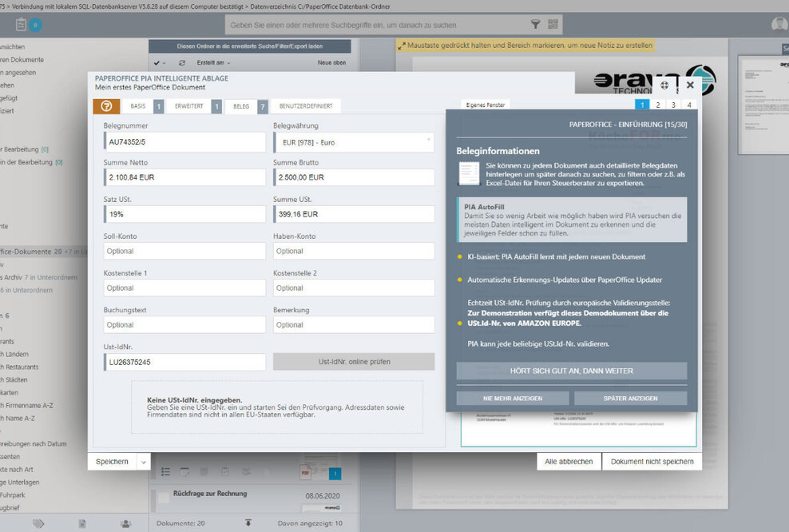789x532 pixels.
Task: Open the contacts icon in bottom bar
Action: (125, 524)
